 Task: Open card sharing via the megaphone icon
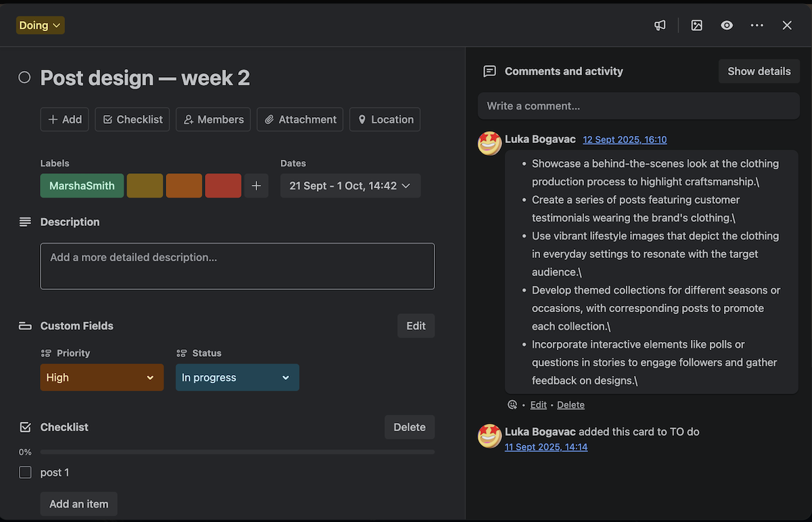click(660, 25)
